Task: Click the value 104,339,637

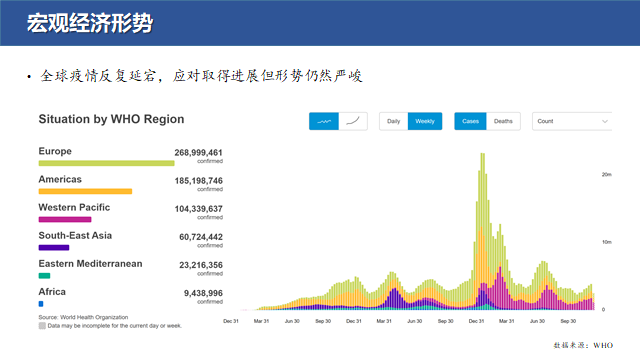Action: (x=198, y=209)
